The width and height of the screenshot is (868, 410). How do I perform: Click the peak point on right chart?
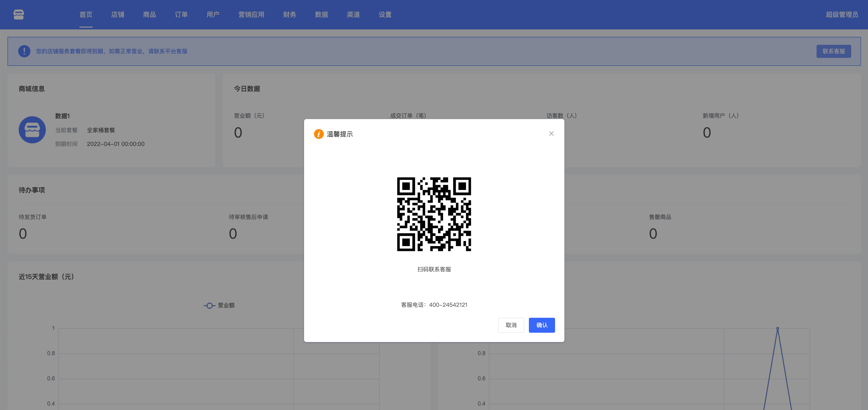(777, 328)
